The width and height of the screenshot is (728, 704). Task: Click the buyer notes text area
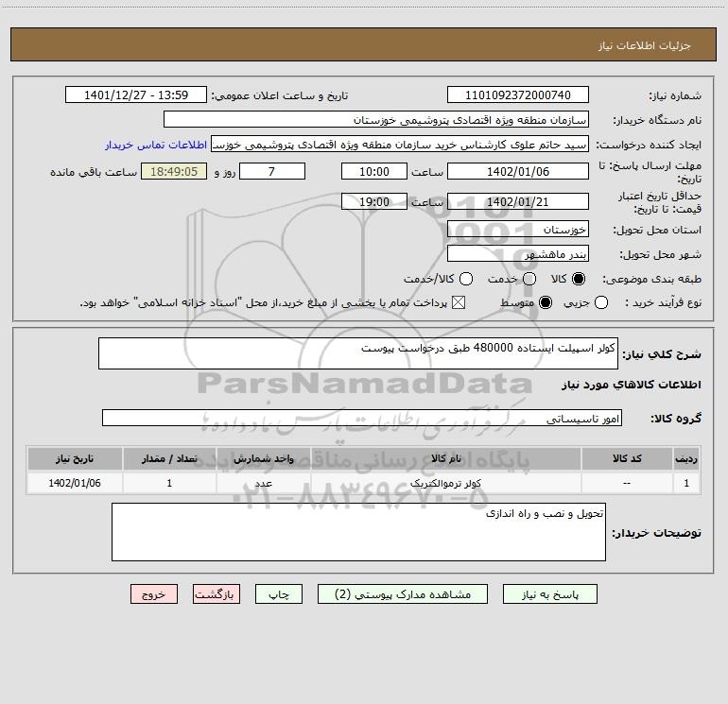point(358,532)
